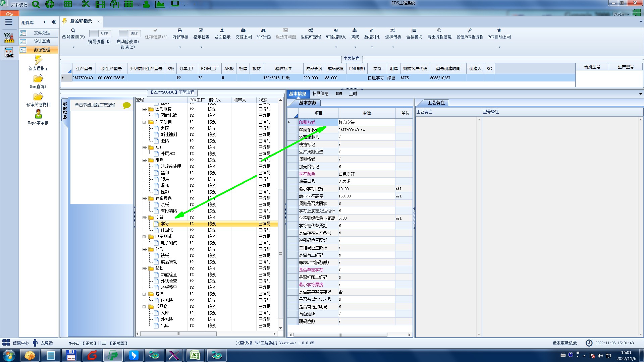Click the 修复ECN丢流程 wrench icon
Image resolution: width=644 pixels, height=362 pixels.
click(470, 31)
